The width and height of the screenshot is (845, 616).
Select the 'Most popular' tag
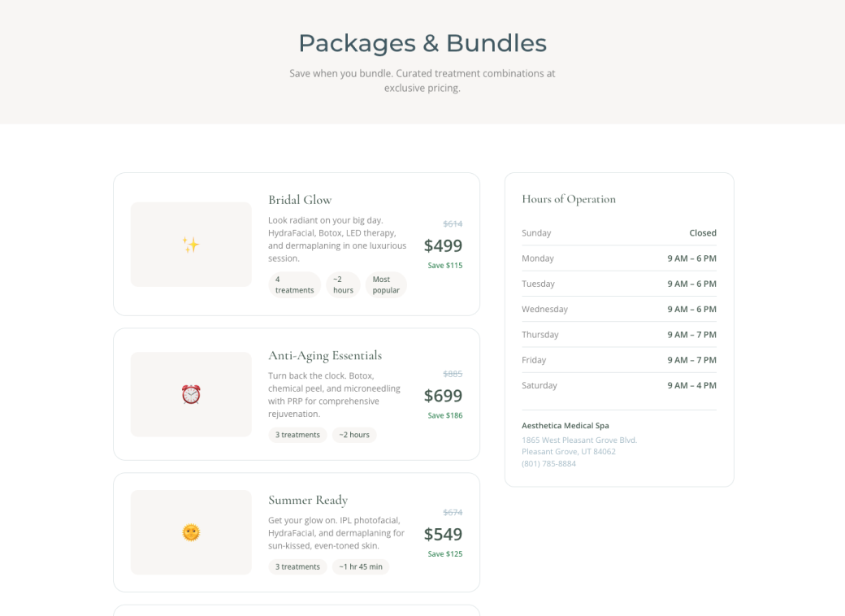coord(386,284)
